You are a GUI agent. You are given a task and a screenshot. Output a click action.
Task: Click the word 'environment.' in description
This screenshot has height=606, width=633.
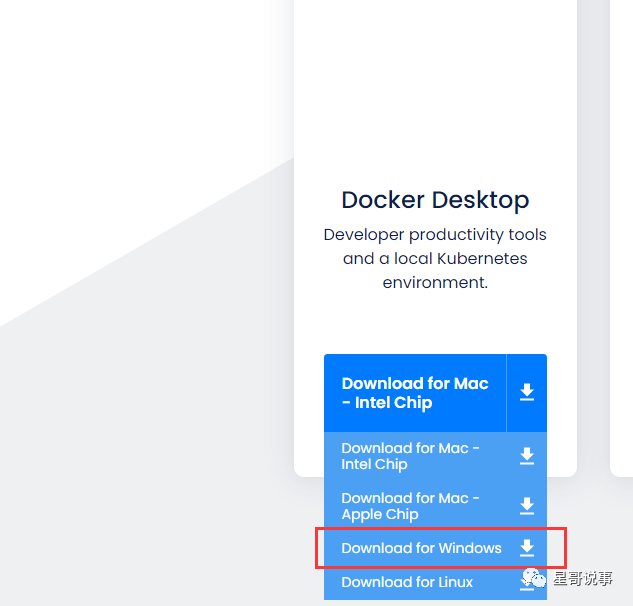click(x=435, y=283)
